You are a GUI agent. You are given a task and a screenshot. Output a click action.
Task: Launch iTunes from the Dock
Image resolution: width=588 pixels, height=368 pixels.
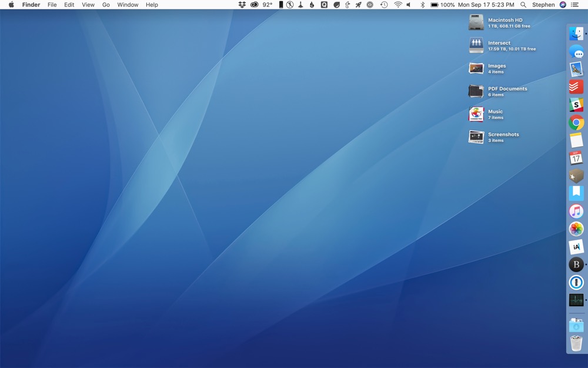point(576,211)
